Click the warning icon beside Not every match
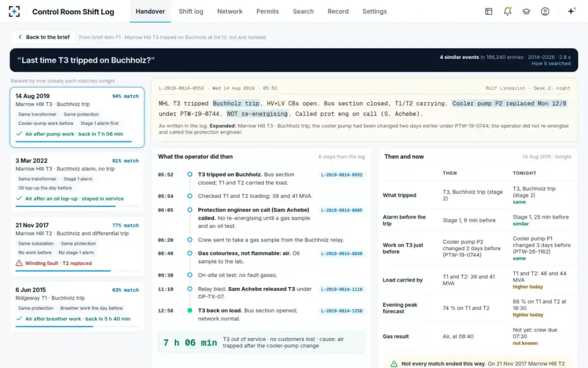The height and width of the screenshot is (368, 588). coord(394,364)
